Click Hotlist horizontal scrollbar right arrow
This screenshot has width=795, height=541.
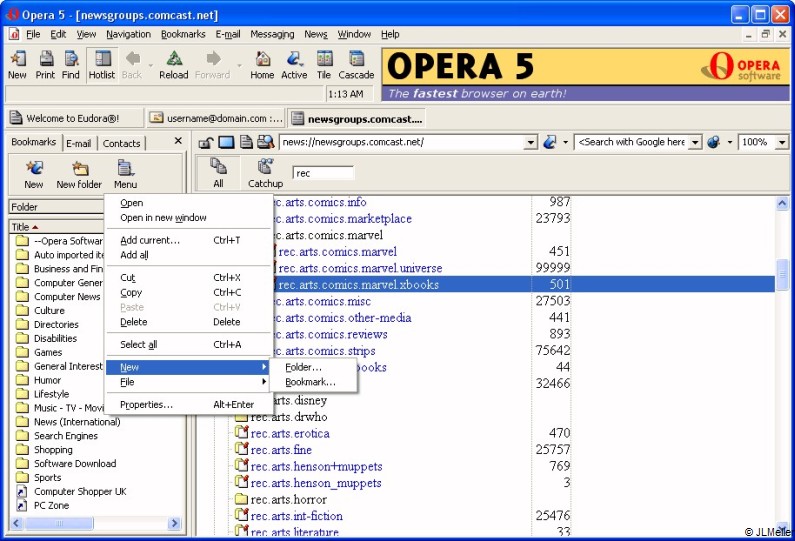pos(174,523)
